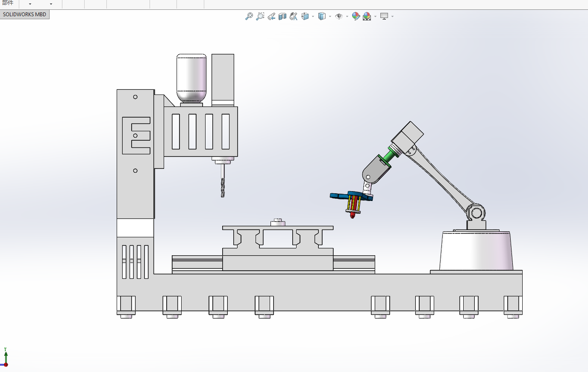This screenshot has height=372, width=588.
Task: Click the Zoom to Fit magnifier icon
Action: (249, 16)
